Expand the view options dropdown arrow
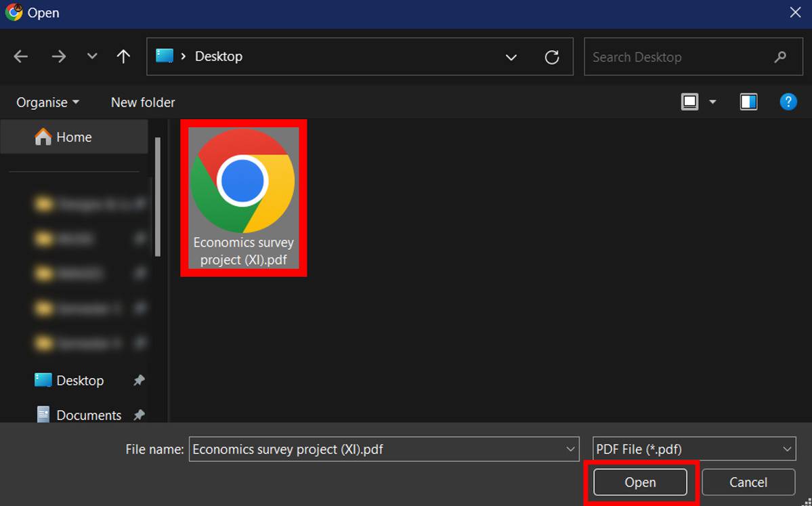This screenshot has height=506, width=812. point(712,102)
